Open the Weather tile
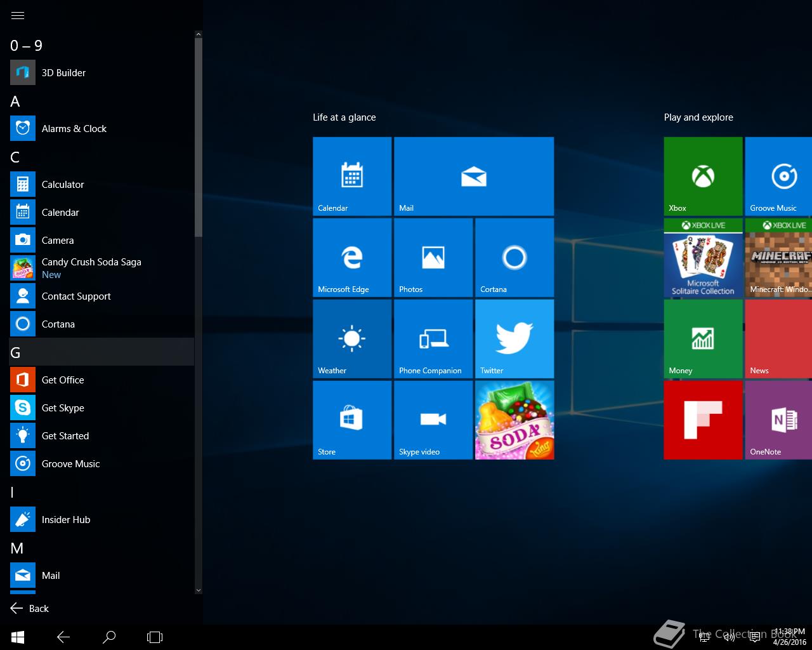 pyautogui.click(x=352, y=339)
